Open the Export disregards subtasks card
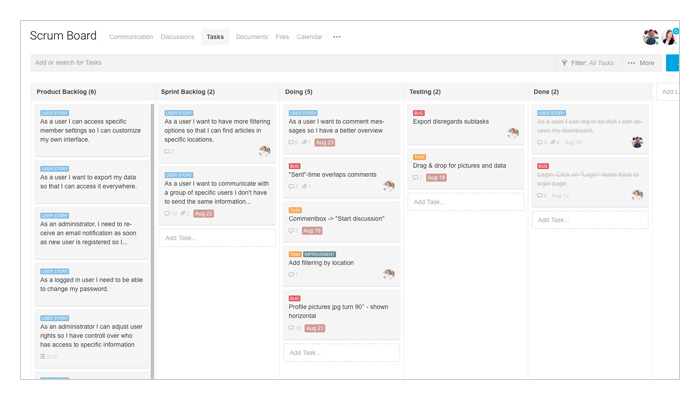The height and width of the screenshot is (399, 700). coord(466,124)
